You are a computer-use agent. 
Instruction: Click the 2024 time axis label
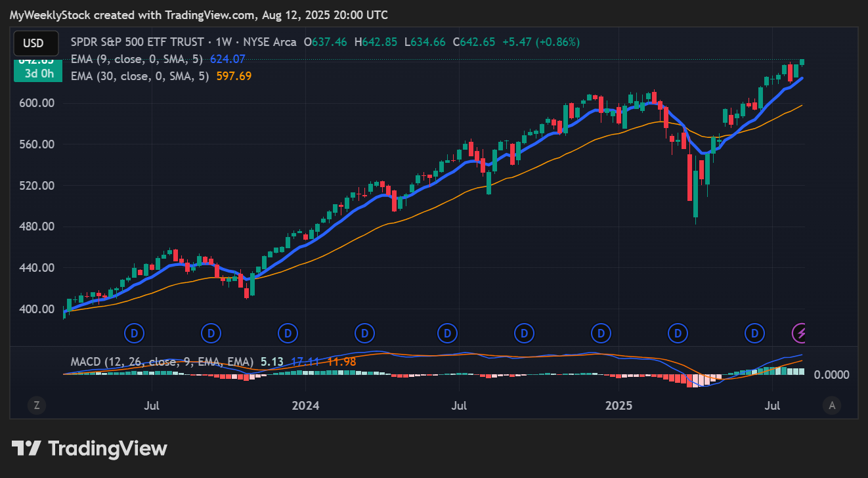pyautogui.click(x=305, y=406)
